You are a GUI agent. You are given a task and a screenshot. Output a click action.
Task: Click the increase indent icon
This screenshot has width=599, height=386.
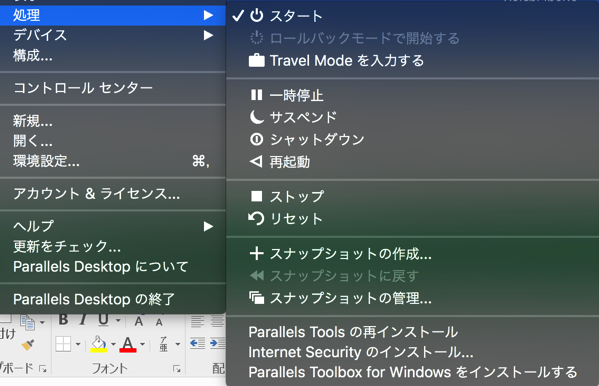pyautogui.click(x=217, y=343)
